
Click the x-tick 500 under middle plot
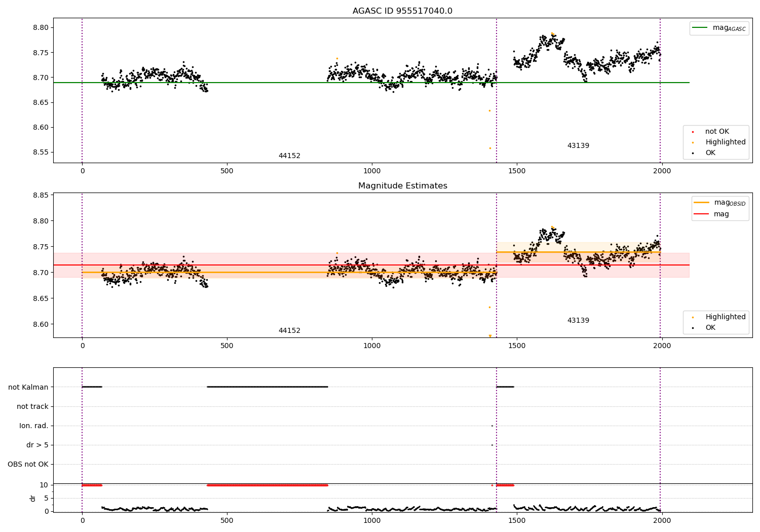click(x=227, y=346)
